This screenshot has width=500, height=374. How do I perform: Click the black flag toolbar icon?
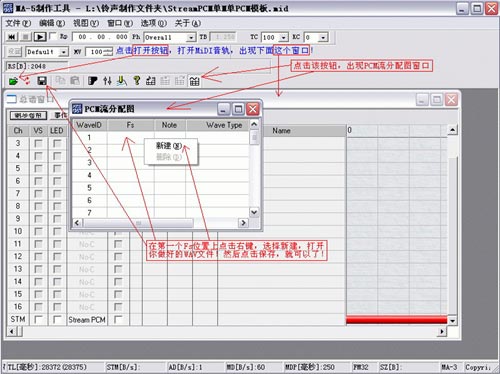point(93,81)
